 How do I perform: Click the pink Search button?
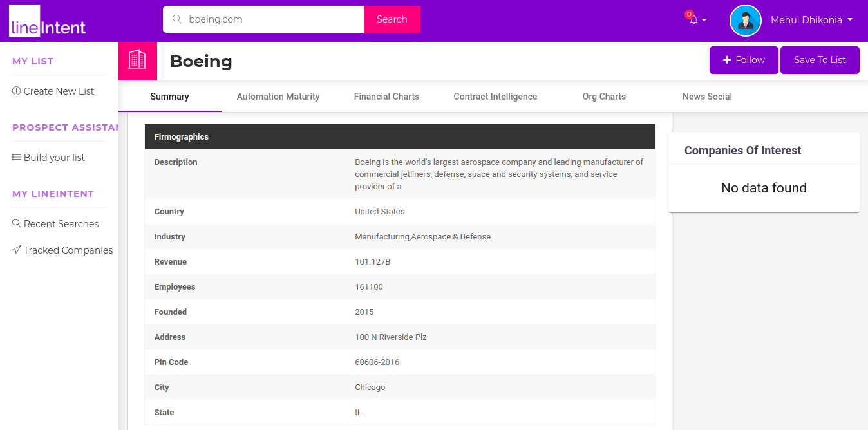(x=392, y=19)
